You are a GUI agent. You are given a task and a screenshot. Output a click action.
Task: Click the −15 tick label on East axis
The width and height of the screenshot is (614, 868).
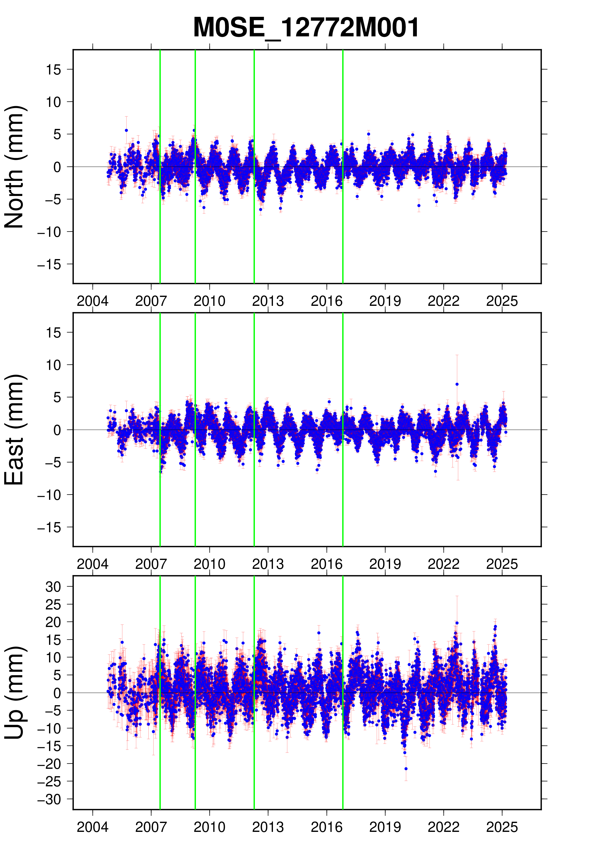[x=49, y=527]
